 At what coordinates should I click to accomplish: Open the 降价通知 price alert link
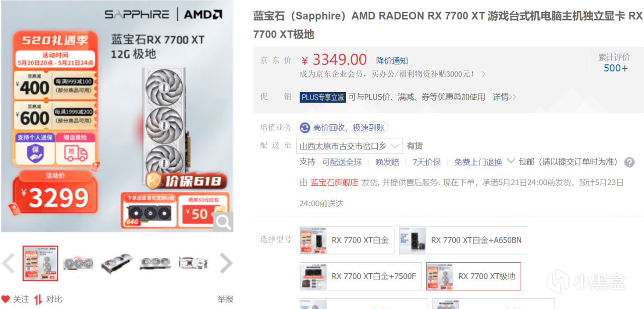click(x=392, y=61)
